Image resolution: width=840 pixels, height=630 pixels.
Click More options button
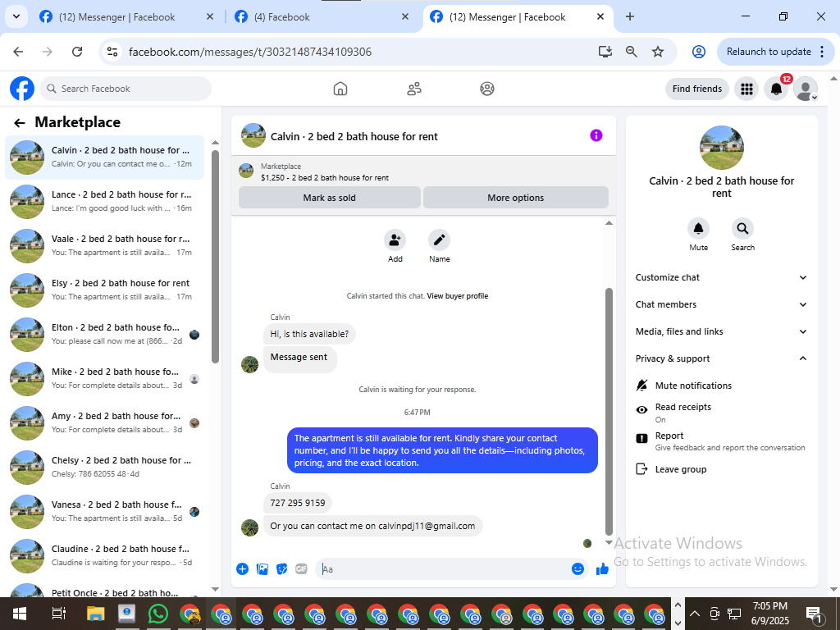point(515,198)
